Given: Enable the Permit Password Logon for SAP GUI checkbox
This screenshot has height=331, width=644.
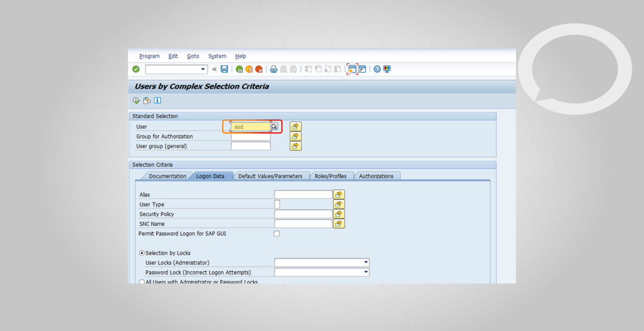Looking at the screenshot, I should pos(276,233).
